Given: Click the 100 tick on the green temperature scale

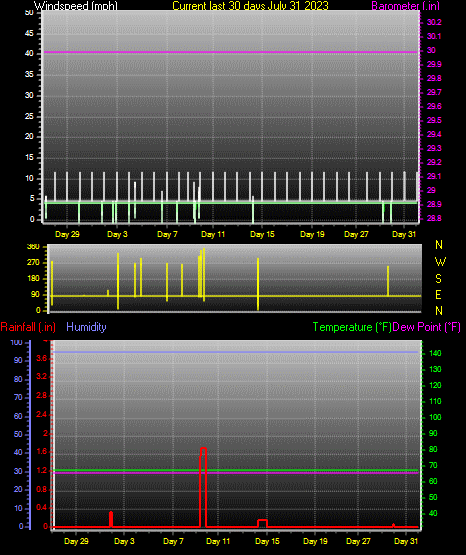Looking at the screenshot, I should coord(435,417).
